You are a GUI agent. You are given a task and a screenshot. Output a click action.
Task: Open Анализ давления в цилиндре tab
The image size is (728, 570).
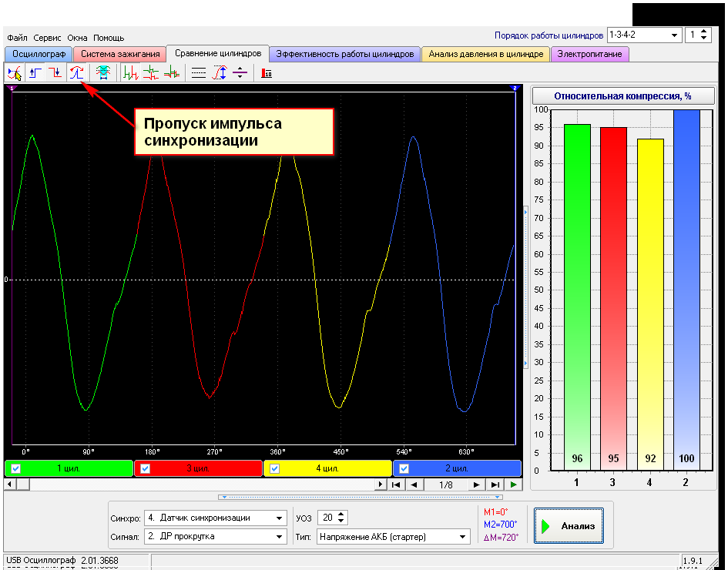pyautogui.click(x=485, y=55)
